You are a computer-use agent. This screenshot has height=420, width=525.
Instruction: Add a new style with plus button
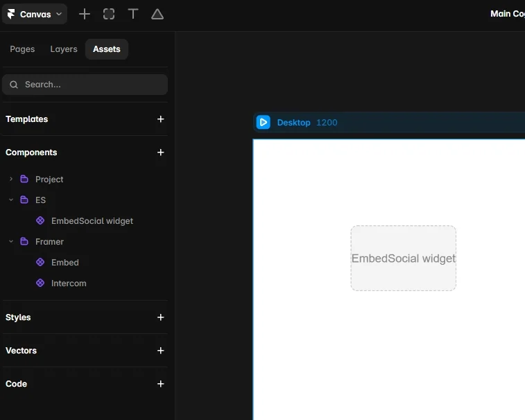pyautogui.click(x=161, y=317)
